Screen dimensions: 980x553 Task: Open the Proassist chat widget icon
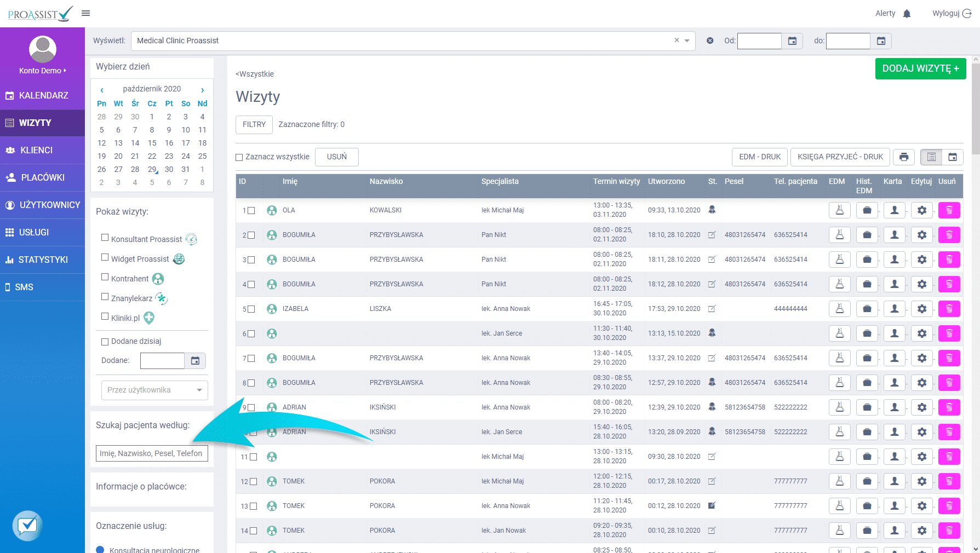[27, 526]
